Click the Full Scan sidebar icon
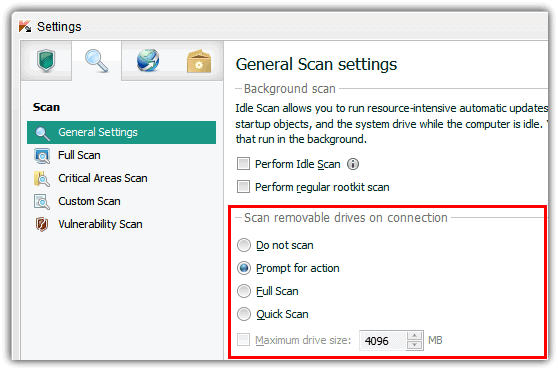558x369 pixels. [42, 156]
